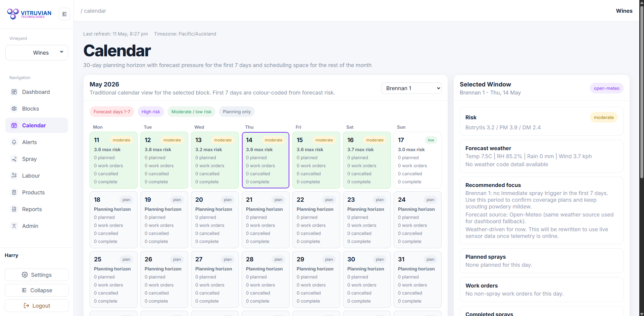Click the Reports document icon
644x316 pixels.
point(14,209)
